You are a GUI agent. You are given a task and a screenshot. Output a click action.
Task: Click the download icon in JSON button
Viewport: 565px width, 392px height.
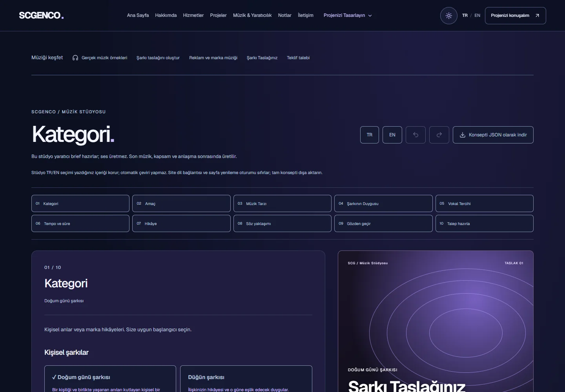pyautogui.click(x=463, y=135)
